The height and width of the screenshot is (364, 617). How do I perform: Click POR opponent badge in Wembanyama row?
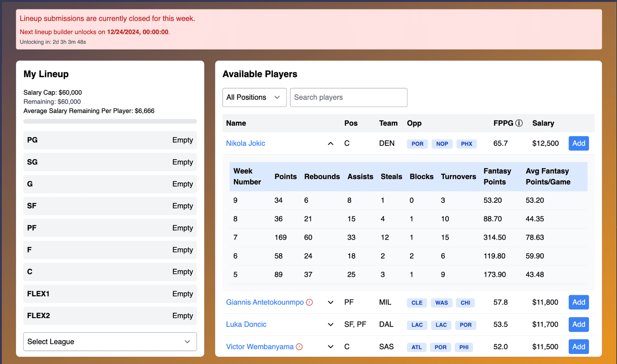(440, 347)
